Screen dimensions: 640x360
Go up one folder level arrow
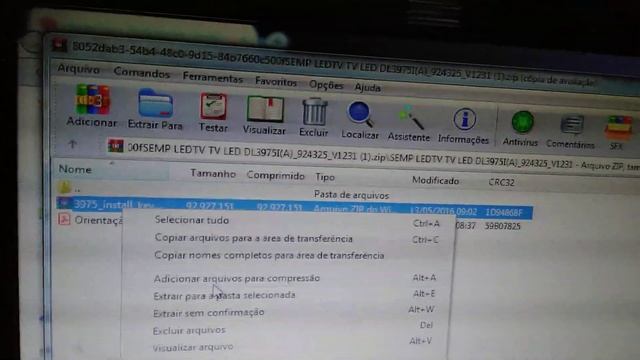coord(73,144)
